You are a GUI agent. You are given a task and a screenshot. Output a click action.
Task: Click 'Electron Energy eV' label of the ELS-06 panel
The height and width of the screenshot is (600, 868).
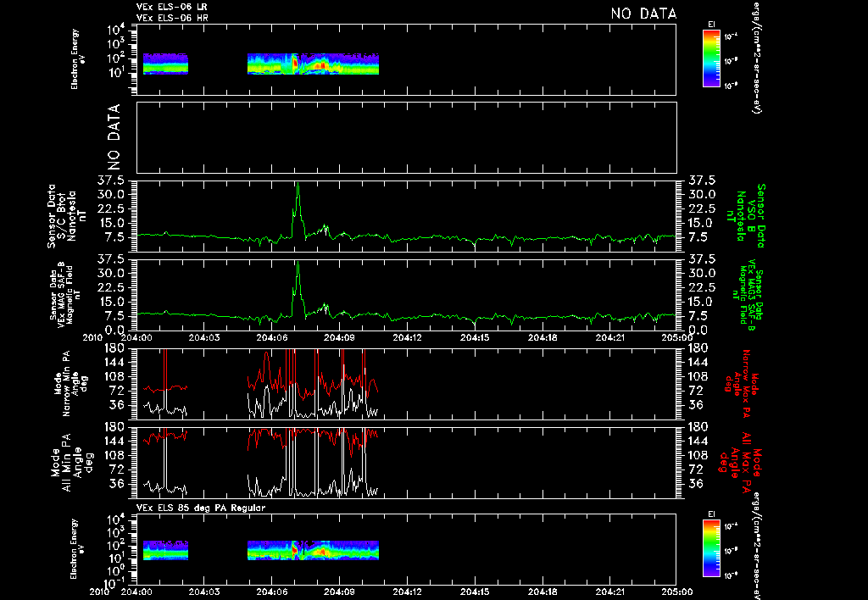[x=77, y=59]
